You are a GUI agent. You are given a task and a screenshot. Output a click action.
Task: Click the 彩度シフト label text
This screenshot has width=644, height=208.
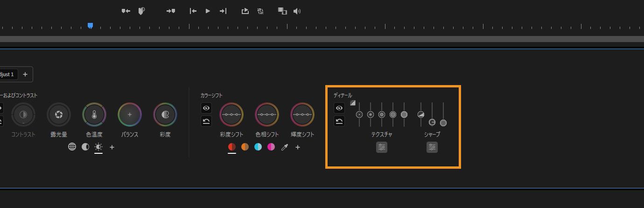[231, 135]
